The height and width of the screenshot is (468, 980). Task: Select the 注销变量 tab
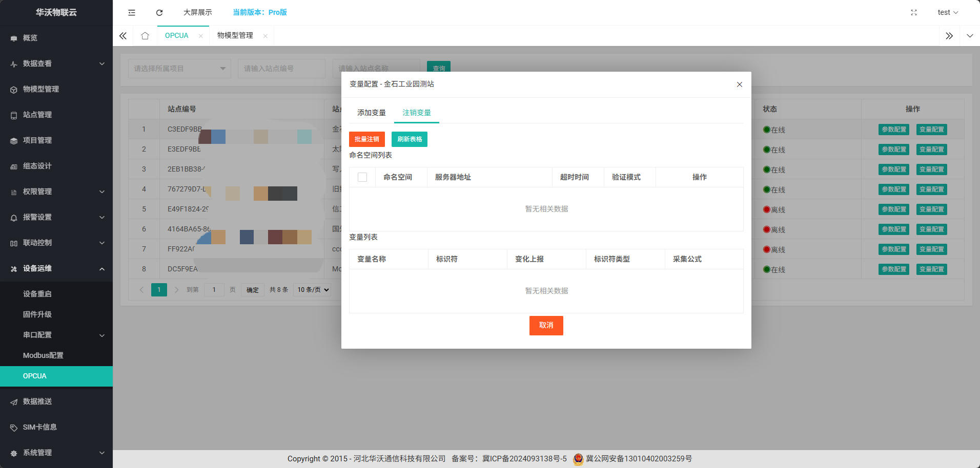416,113
